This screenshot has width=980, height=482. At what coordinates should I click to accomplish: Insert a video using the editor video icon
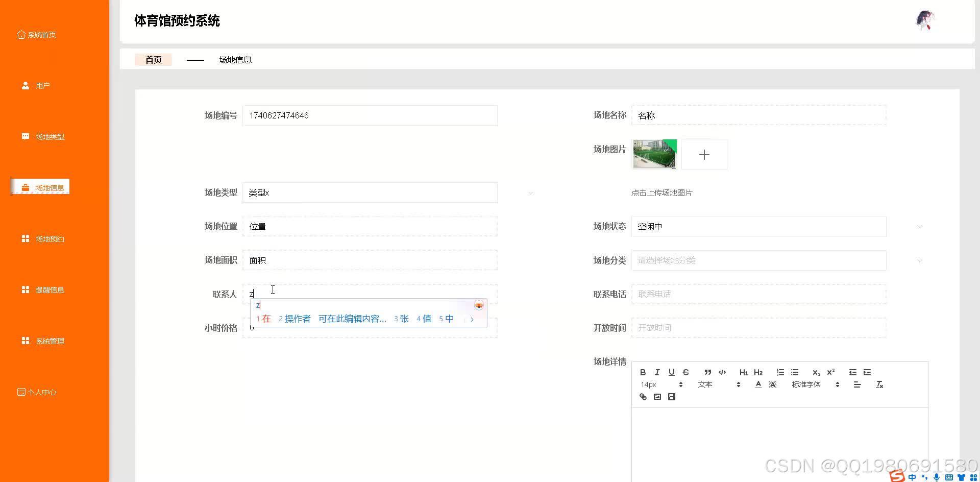point(672,397)
